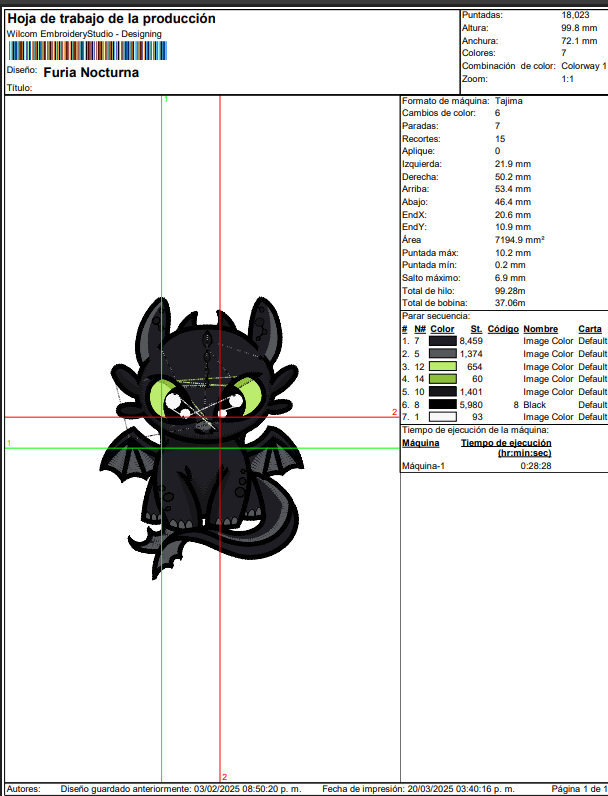Viewport: 608px width, 796px height.
Task: Click the Puntada mín value 0.2 mm
Action: (510, 265)
